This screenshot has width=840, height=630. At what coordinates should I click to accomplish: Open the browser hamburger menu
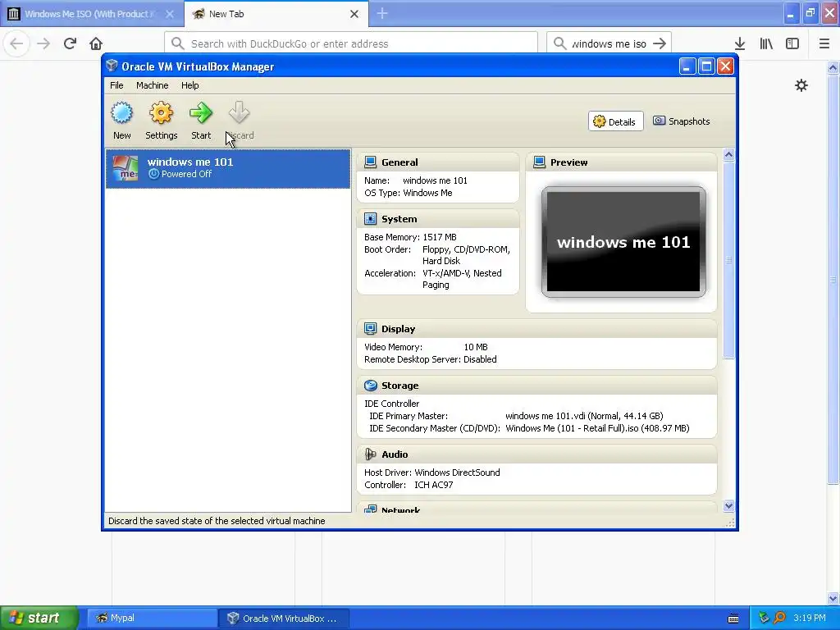click(824, 43)
